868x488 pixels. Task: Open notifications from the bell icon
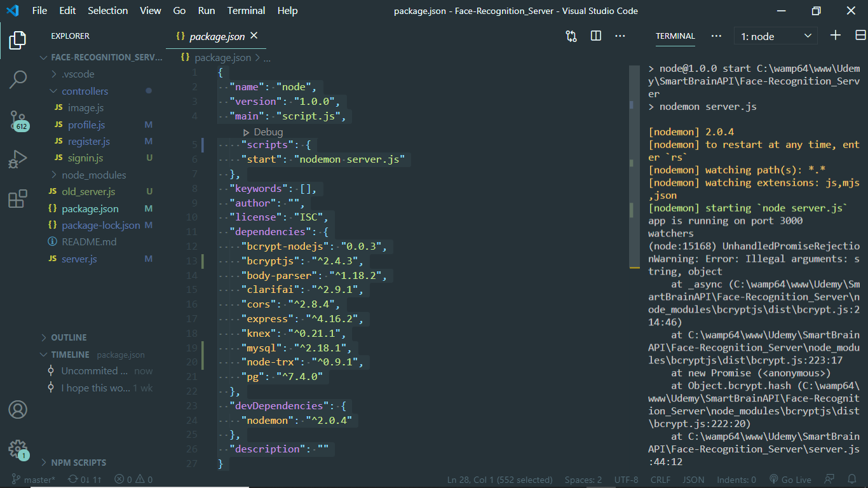[x=852, y=480]
